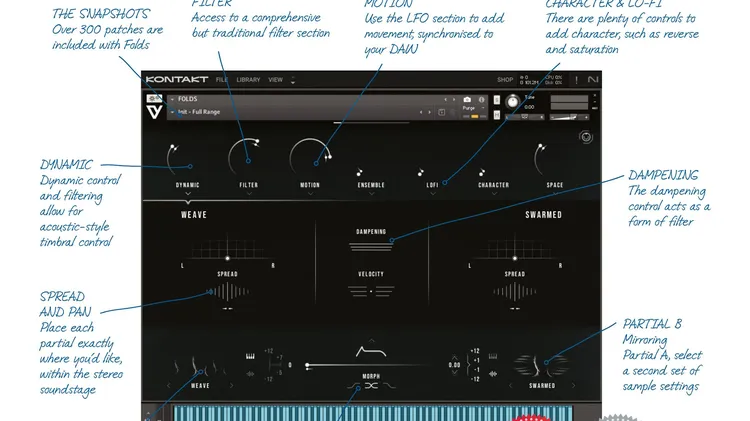This screenshot has height=421, width=750.
Task: Click the Tune knob
Action: 513,101
